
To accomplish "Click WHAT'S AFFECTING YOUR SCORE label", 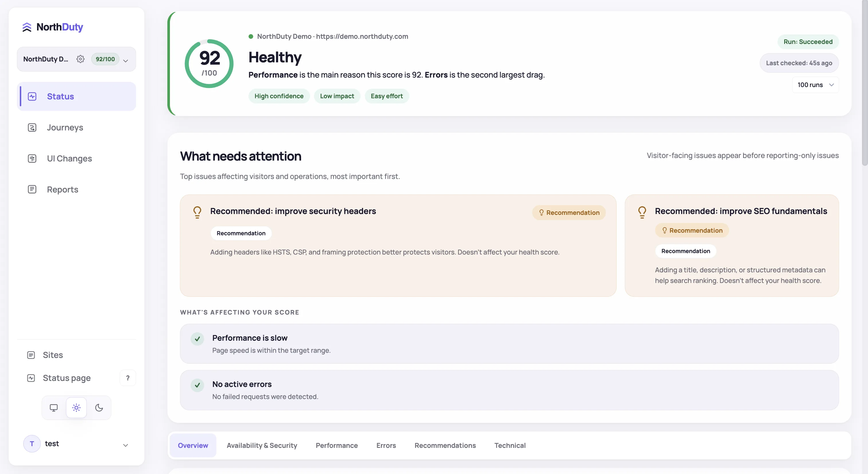I will pos(240,313).
